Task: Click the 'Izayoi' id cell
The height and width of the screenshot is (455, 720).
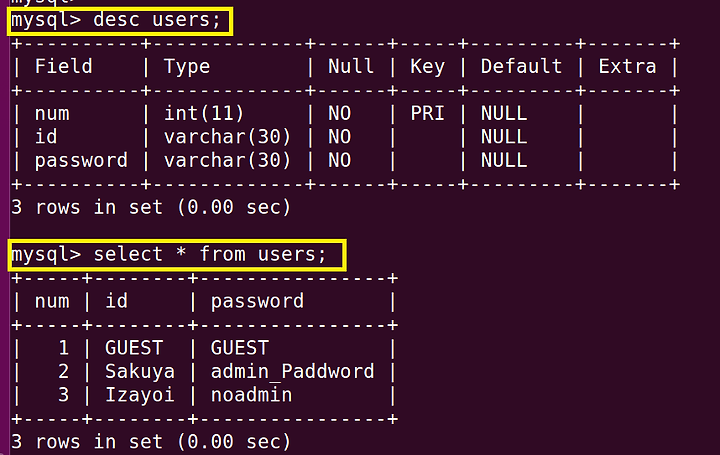Action: point(140,395)
